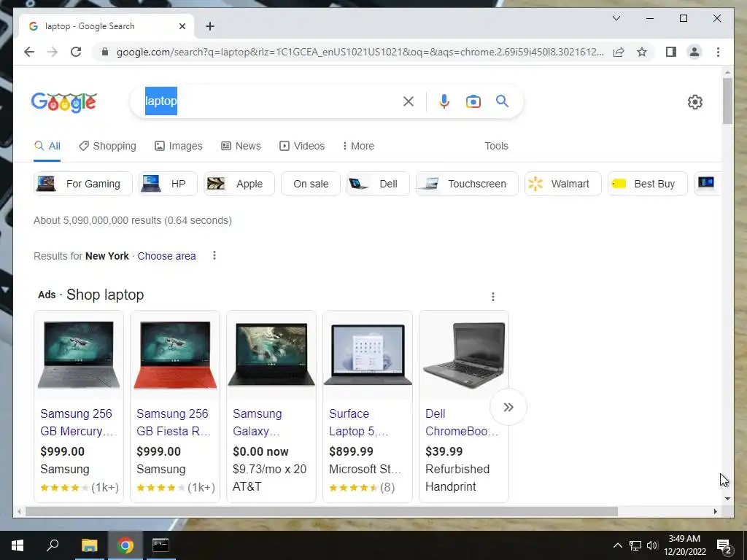Viewport: 747px width, 560px height.
Task: Expand the More search categories
Action: tap(358, 146)
